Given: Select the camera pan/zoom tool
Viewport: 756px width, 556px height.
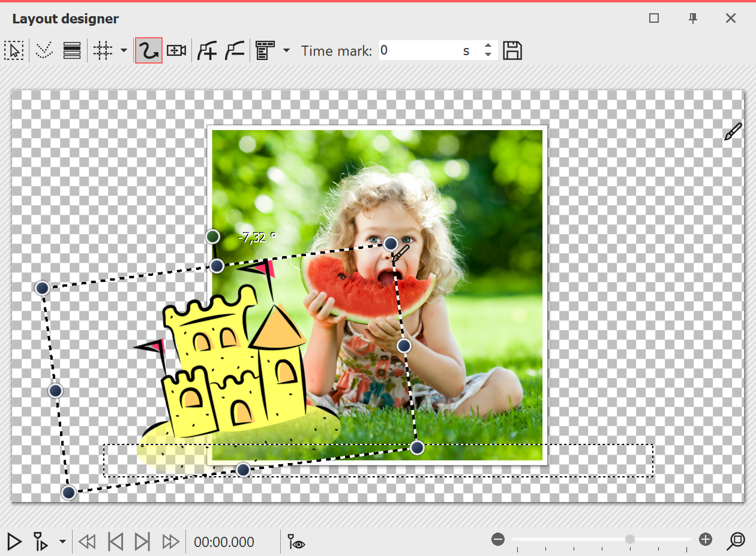Looking at the screenshot, I should 175,50.
